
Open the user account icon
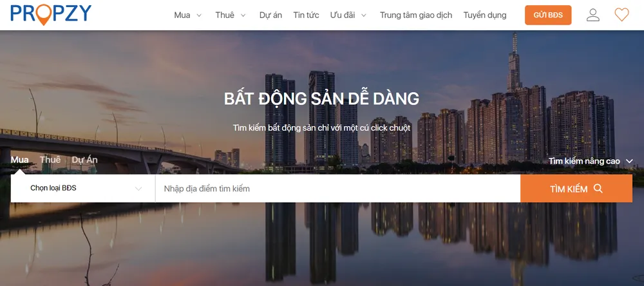[592, 15]
